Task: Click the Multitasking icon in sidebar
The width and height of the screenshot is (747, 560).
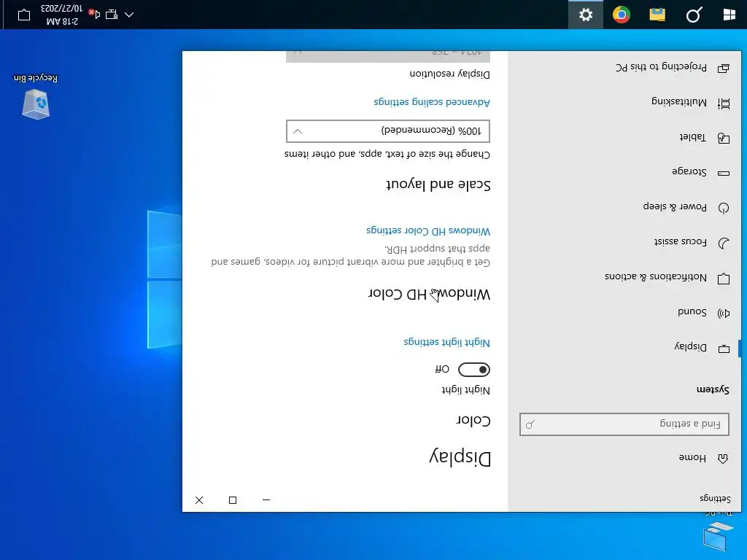Action: 724,104
